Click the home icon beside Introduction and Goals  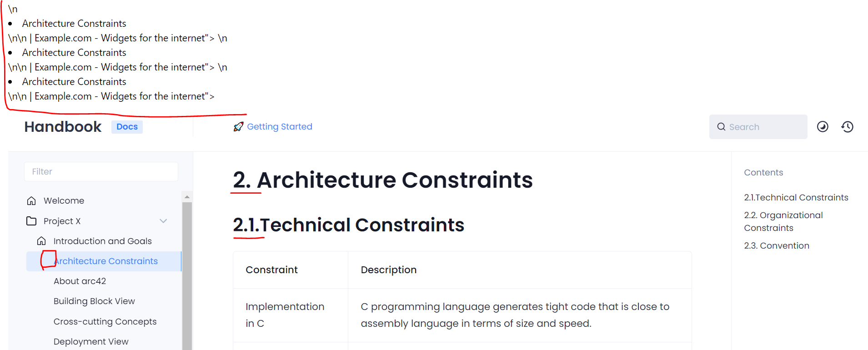tap(41, 241)
